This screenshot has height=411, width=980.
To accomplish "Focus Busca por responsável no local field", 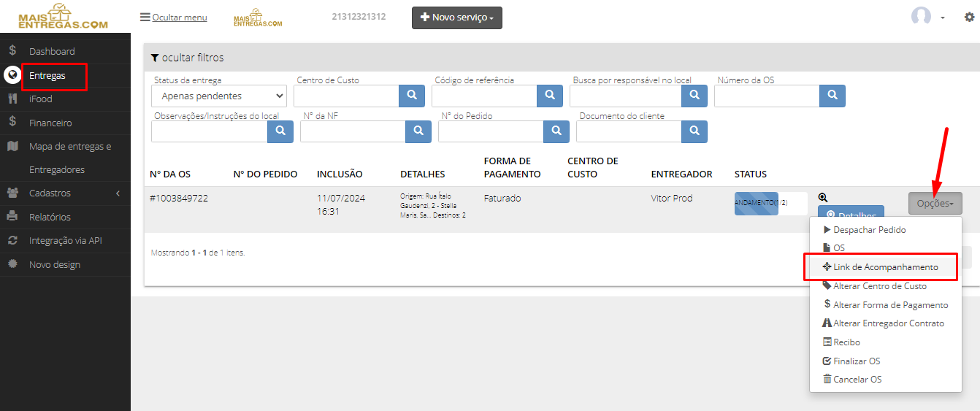I will click(x=626, y=96).
